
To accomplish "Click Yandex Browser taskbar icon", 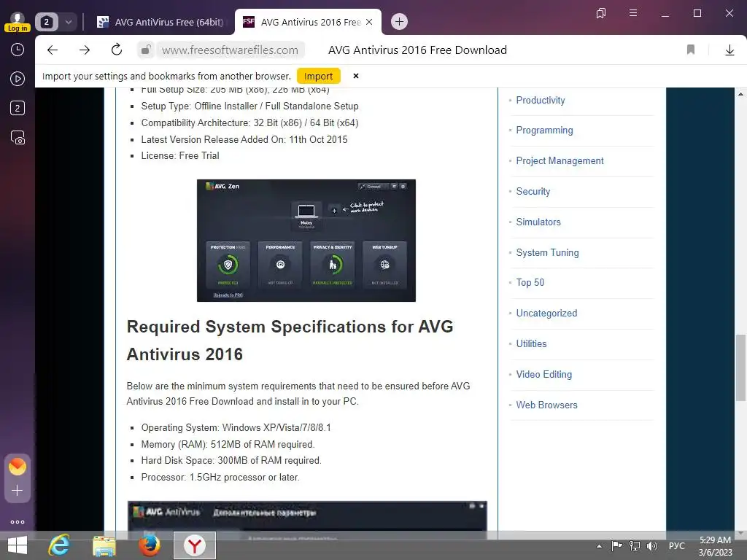I will coord(194,545).
